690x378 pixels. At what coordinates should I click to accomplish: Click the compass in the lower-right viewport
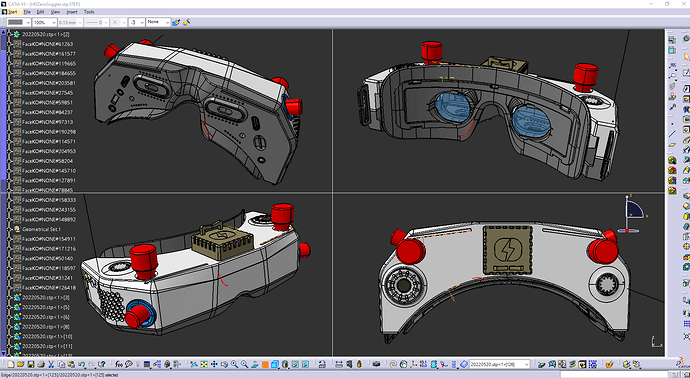pos(634,214)
